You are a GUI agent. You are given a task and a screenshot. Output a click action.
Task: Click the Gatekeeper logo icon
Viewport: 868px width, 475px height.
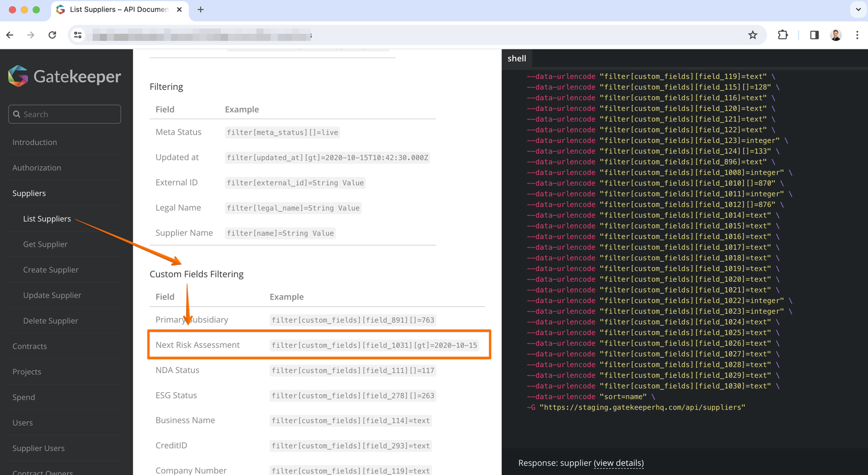(x=18, y=76)
